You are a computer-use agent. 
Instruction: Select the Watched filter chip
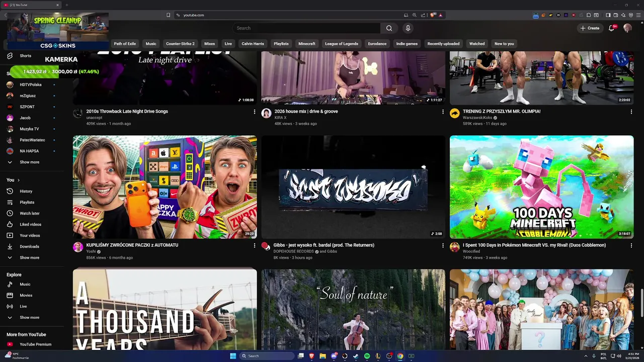477,44
